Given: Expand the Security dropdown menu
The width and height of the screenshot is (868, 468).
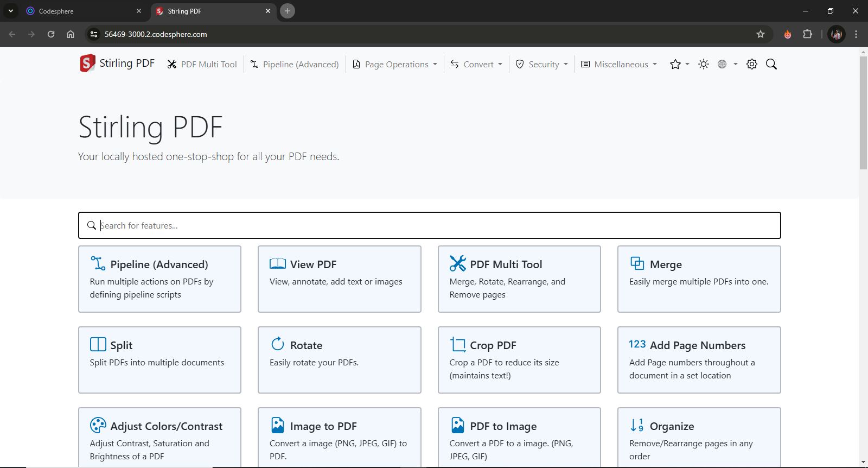Looking at the screenshot, I should coord(541,64).
